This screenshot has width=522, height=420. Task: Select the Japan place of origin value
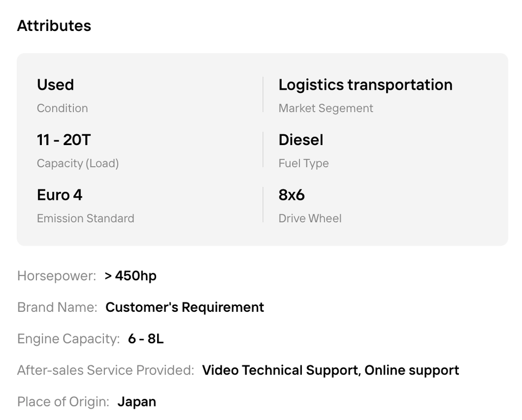[137, 402]
